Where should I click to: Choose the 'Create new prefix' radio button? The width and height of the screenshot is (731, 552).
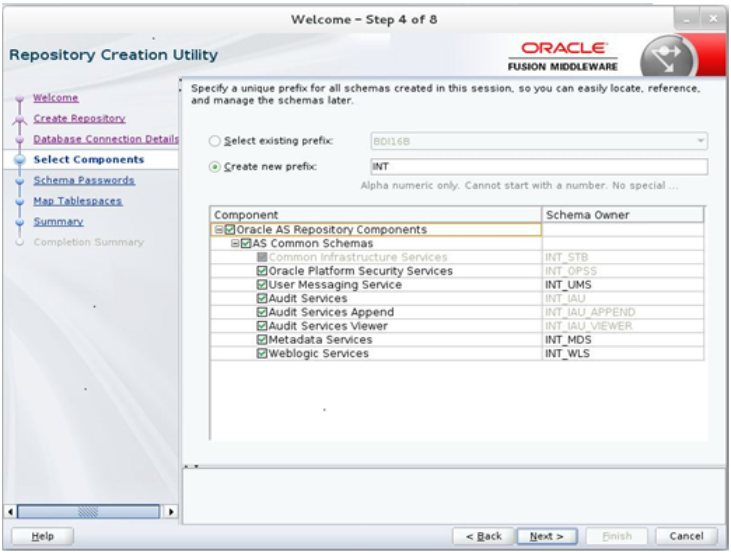214,166
